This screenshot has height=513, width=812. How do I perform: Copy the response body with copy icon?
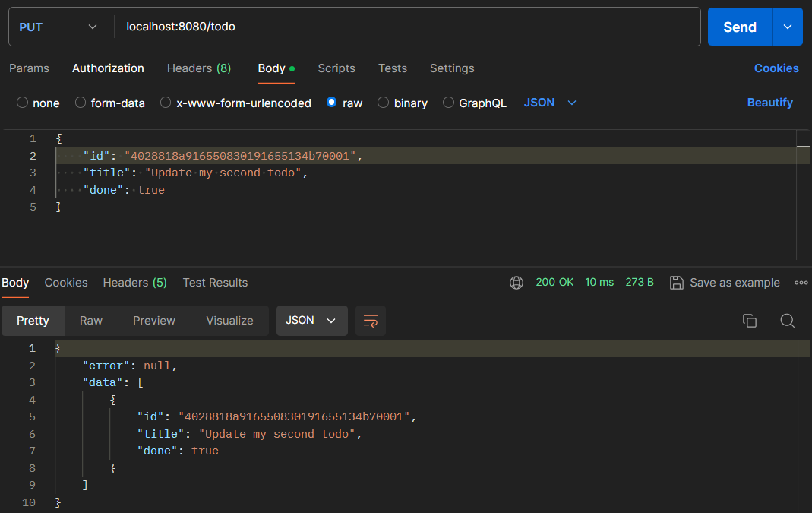(x=750, y=321)
